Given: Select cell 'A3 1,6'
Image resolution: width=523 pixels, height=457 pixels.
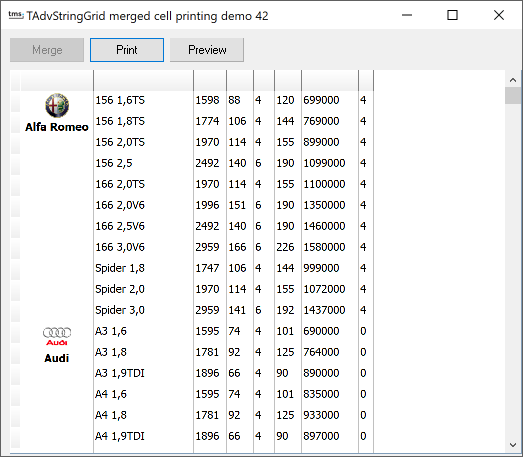Looking at the screenshot, I should [111, 331].
